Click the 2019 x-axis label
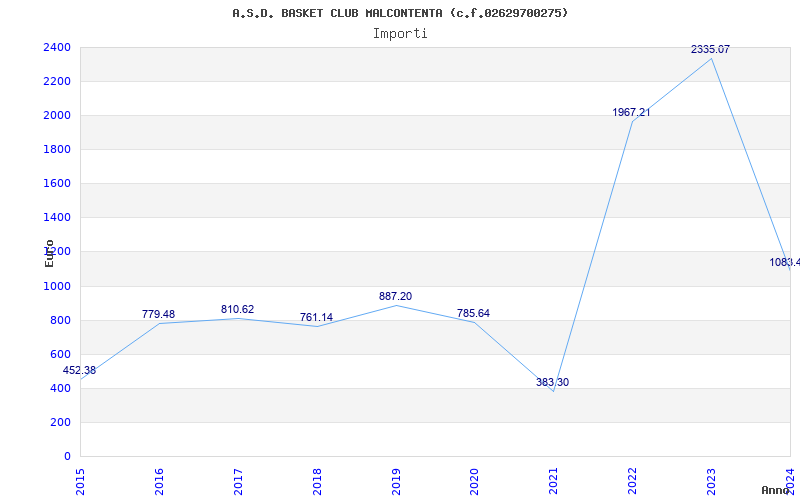Image resolution: width=800 pixels, height=500 pixels. click(396, 481)
